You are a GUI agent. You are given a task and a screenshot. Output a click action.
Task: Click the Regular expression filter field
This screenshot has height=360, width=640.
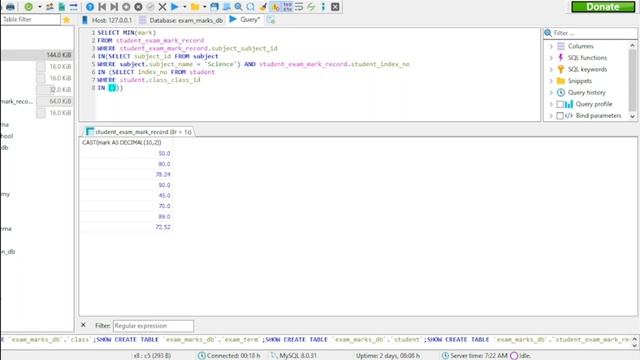pos(153,326)
